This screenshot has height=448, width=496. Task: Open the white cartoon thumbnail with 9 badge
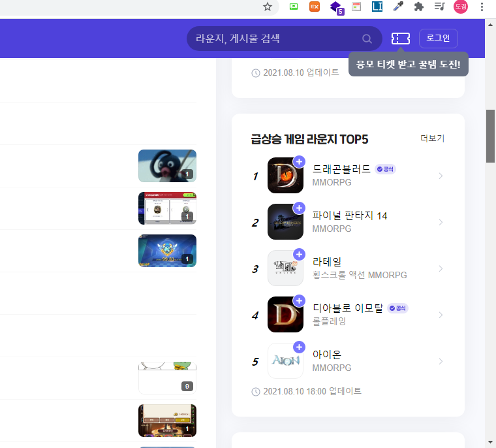click(167, 378)
